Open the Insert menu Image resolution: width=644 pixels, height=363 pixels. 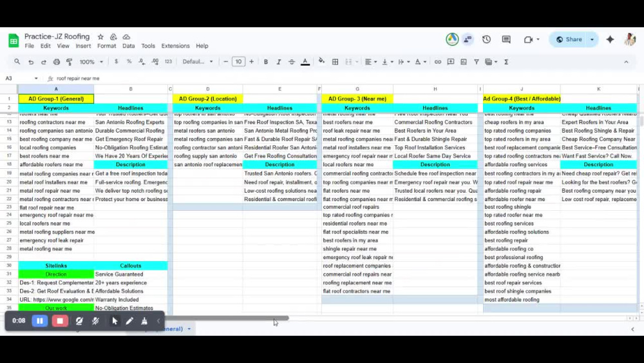(x=83, y=46)
